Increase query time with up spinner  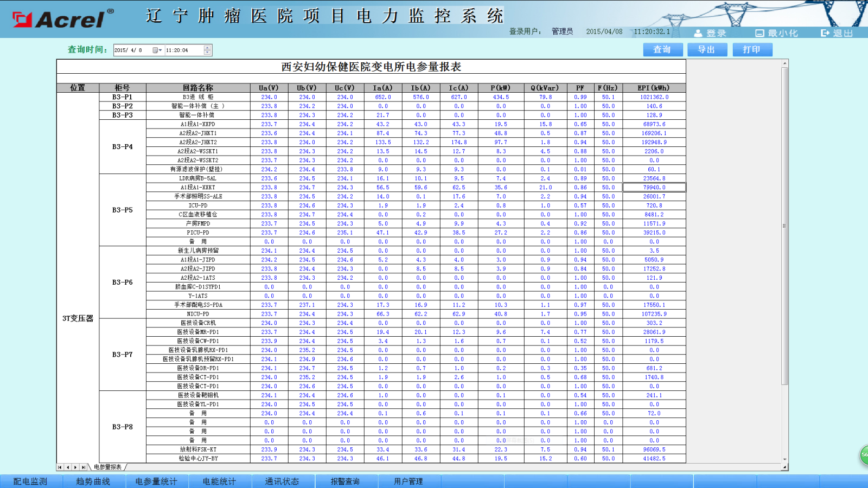207,48
